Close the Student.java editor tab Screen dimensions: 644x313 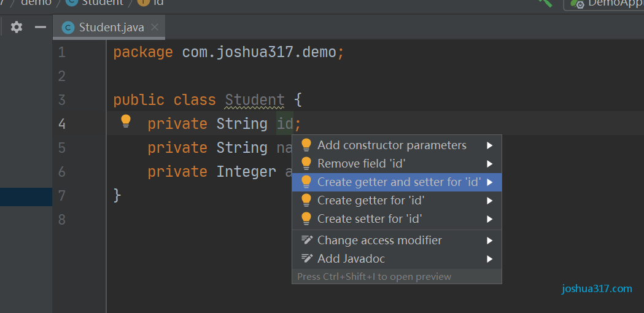tap(155, 28)
